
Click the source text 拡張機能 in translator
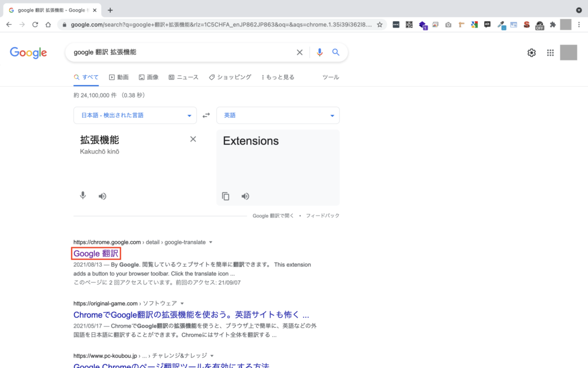99,140
